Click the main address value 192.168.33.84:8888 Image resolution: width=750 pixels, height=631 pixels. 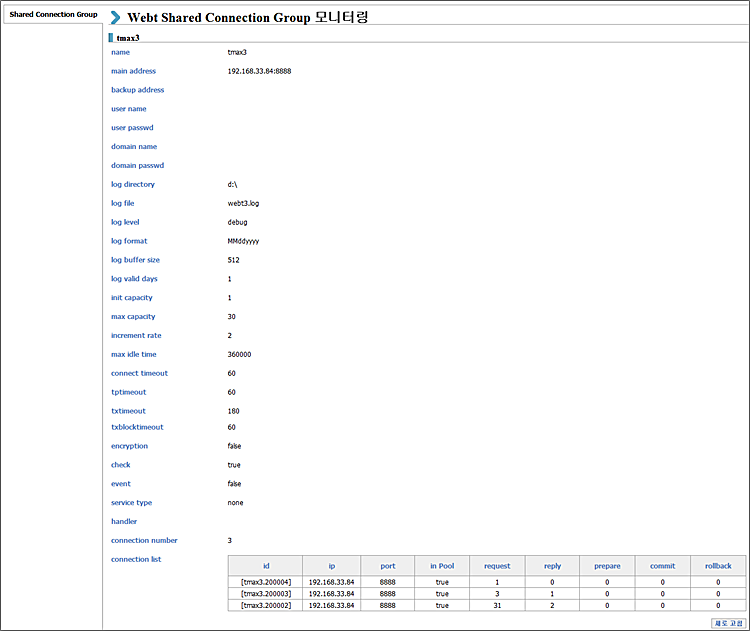tap(259, 71)
